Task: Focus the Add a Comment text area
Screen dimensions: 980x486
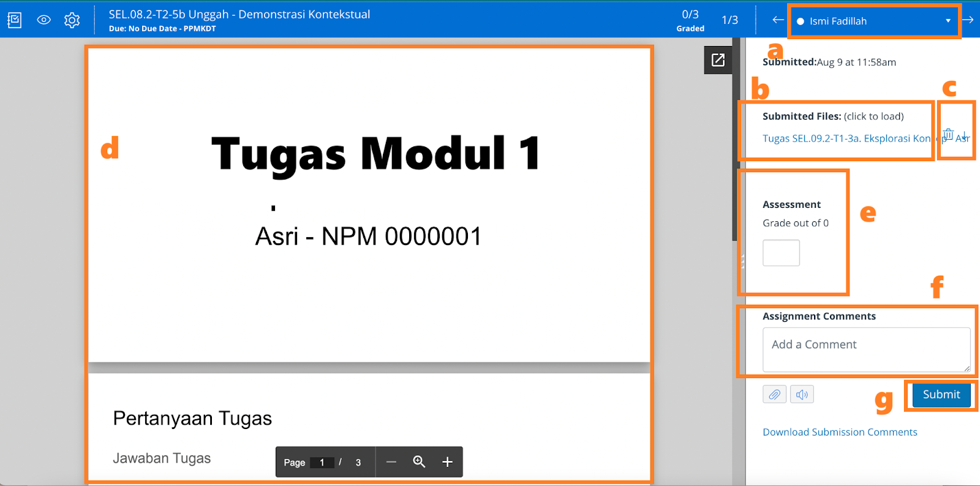Action: [866, 349]
